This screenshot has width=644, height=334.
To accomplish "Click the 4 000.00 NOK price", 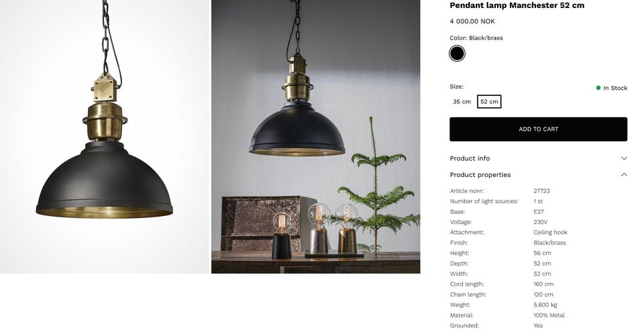I will click(472, 21).
